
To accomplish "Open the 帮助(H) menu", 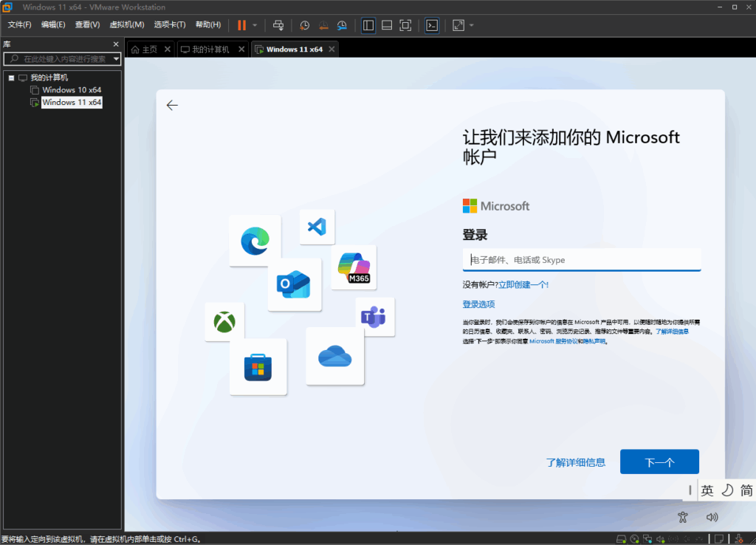I will point(208,24).
